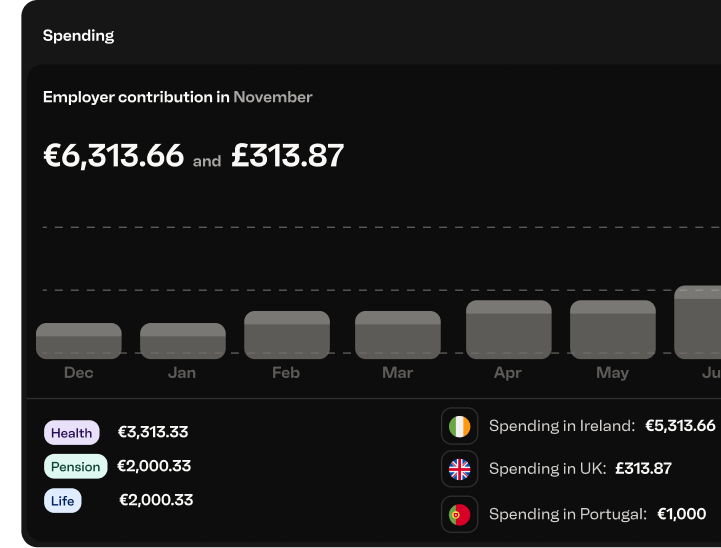Select the Pension category tag
Viewport: 721px width, 548px height.
75,466
